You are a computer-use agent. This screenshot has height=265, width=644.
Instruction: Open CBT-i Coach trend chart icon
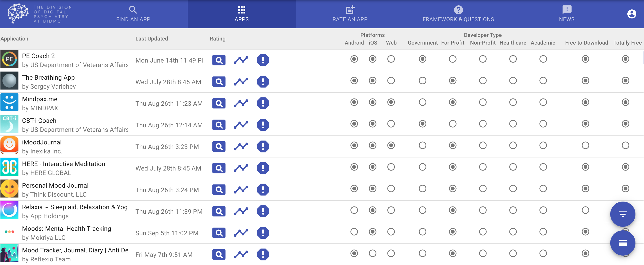point(241,125)
